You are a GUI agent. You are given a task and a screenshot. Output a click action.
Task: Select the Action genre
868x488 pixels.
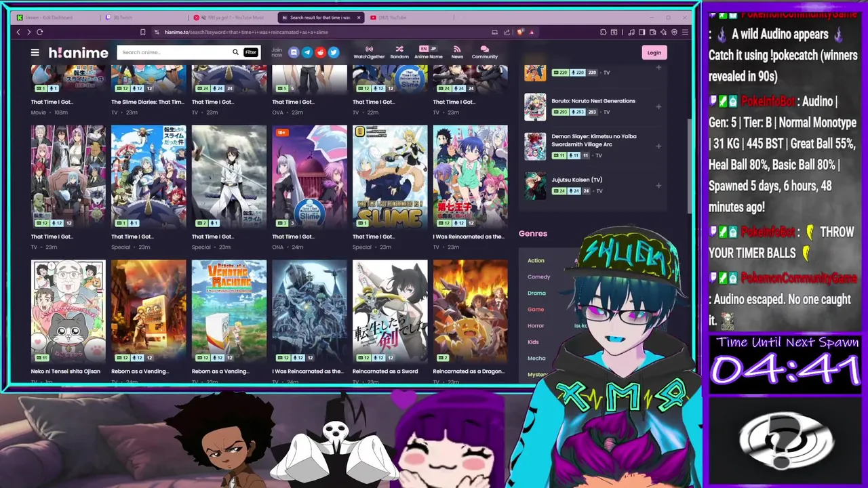[x=536, y=260]
